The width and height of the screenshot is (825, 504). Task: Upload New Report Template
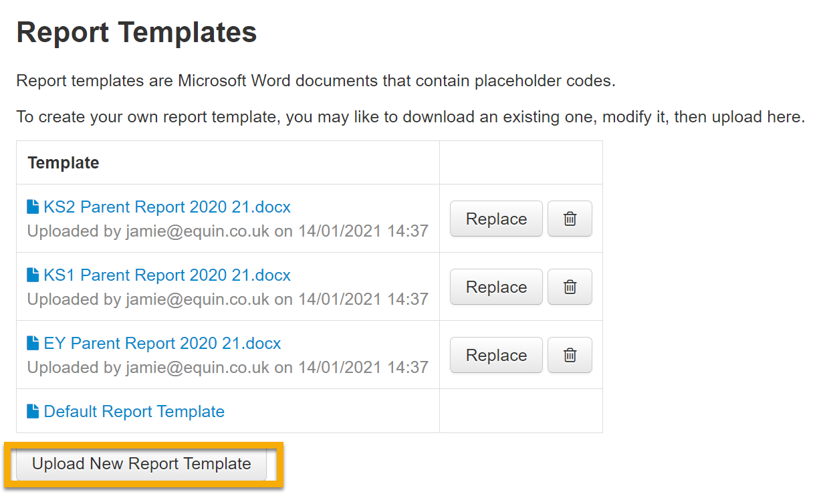click(x=142, y=464)
